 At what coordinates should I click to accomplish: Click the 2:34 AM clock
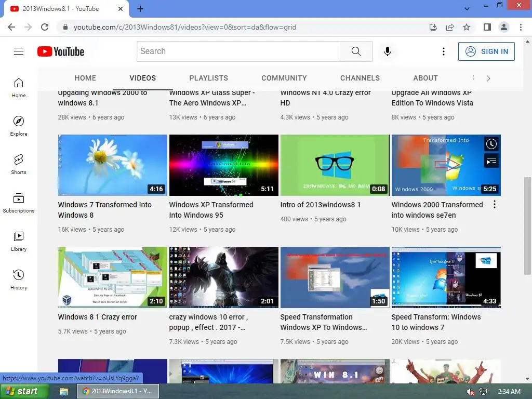tap(509, 392)
